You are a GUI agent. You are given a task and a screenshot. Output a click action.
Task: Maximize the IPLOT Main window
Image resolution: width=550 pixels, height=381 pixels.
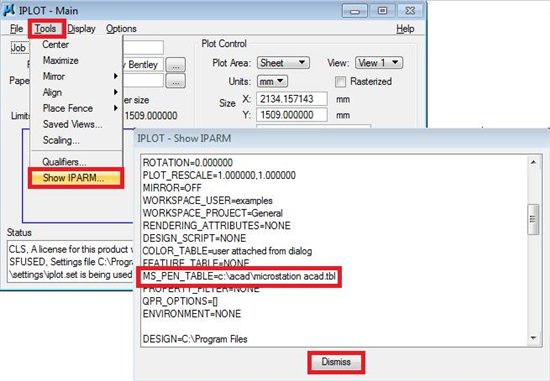(382, 11)
